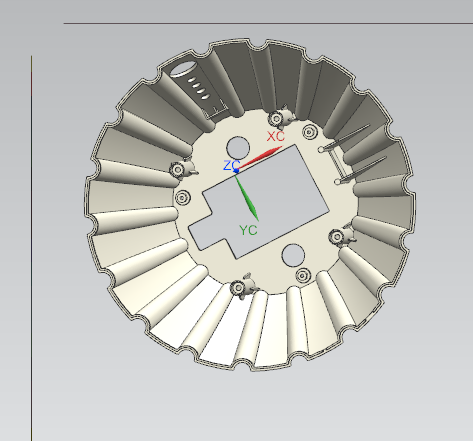Select the green YC axis arrow

tap(247, 198)
